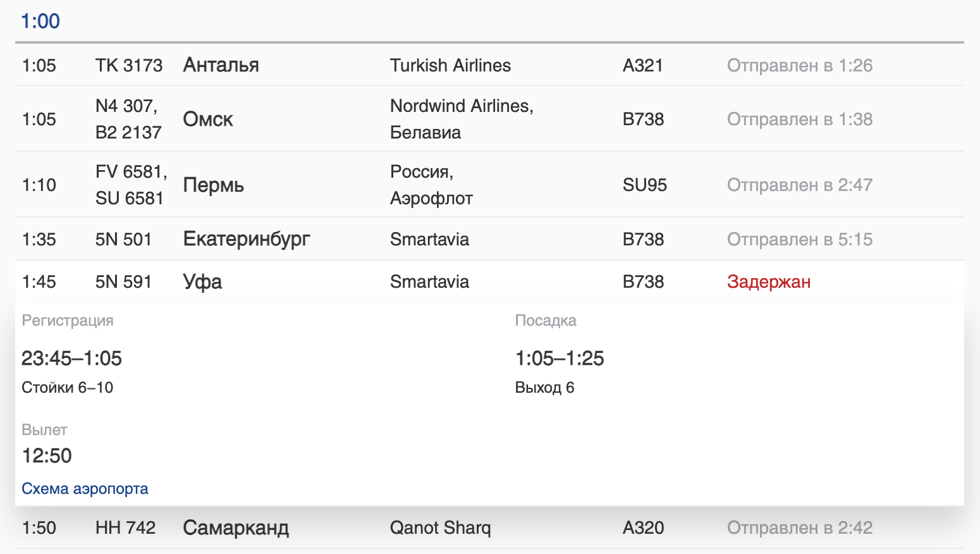Click the 1:00 time section header
The height and width of the screenshot is (554, 980).
tap(40, 21)
